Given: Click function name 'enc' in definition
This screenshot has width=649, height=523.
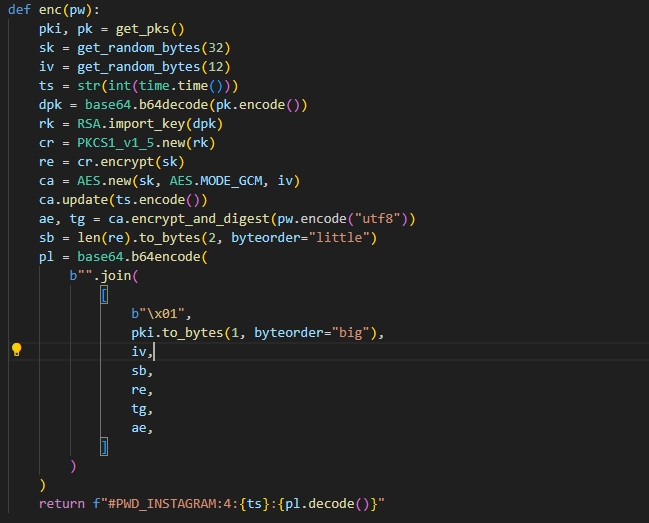Looking at the screenshot, I should (50, 10).
